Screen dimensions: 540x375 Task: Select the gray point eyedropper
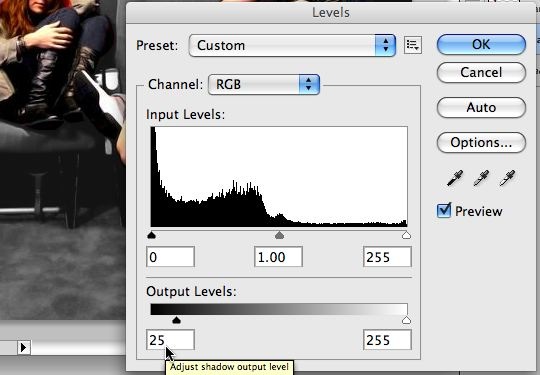[x=481, y=178]
